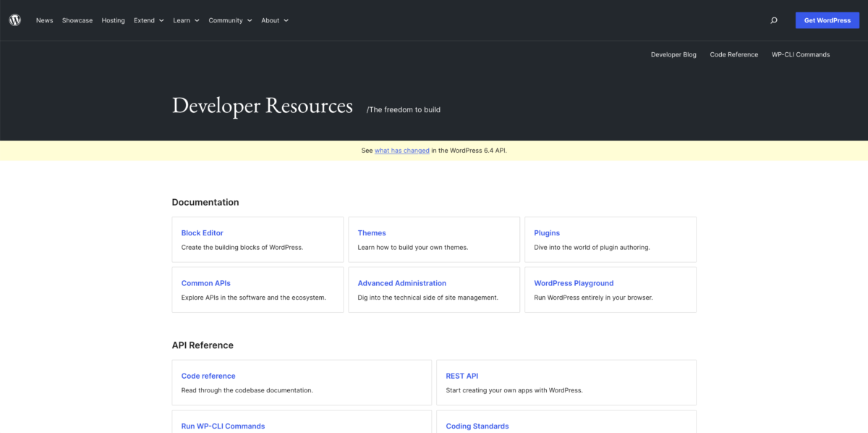The image size is (868, 433).
Task: Open the search magnifier icon
Action: (x=774, y=20)
